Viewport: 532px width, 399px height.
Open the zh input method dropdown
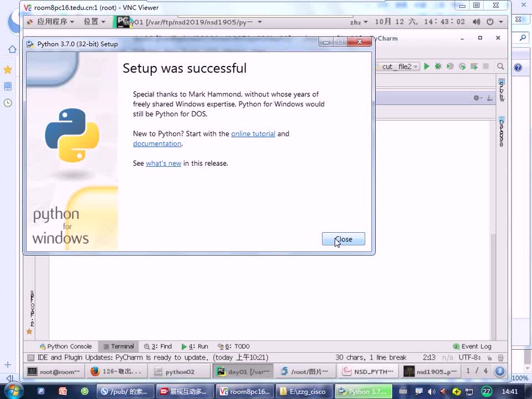coord(359,22)
